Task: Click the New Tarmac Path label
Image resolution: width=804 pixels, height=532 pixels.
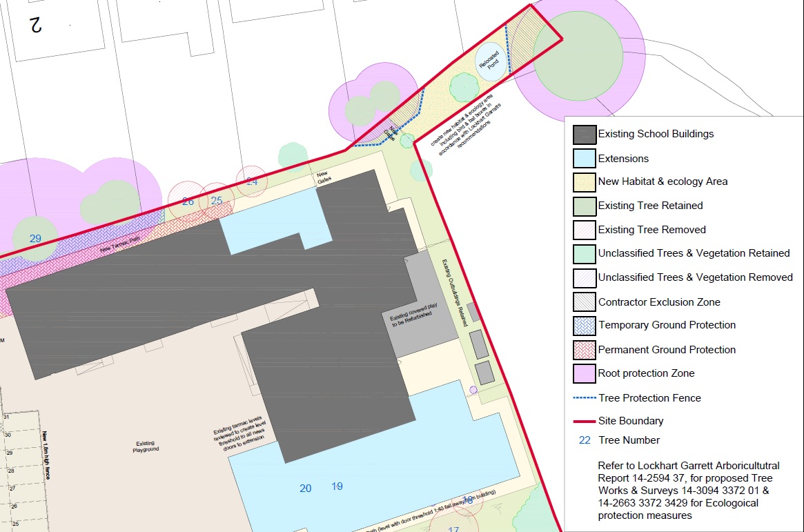Action: [x=120, y=244]
